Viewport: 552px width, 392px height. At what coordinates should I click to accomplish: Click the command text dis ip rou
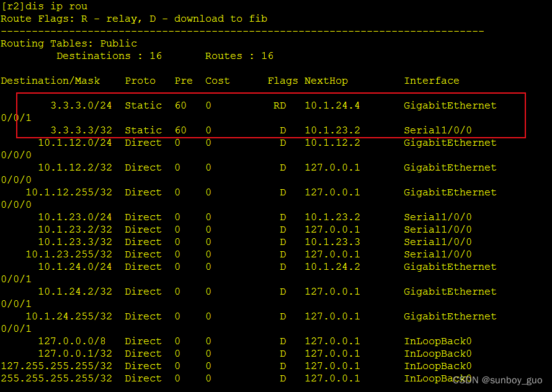(x=56, y=6)
